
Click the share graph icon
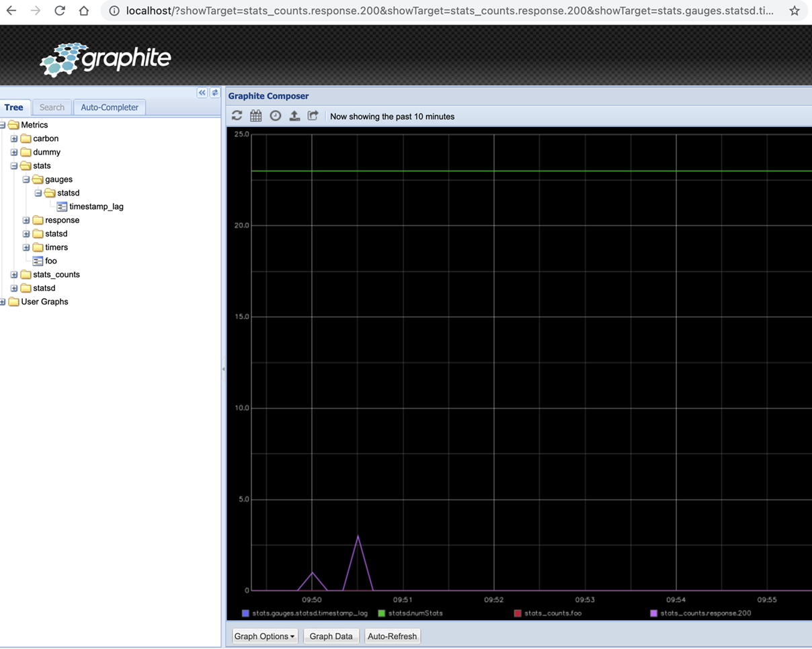click(x=313, y=116)
